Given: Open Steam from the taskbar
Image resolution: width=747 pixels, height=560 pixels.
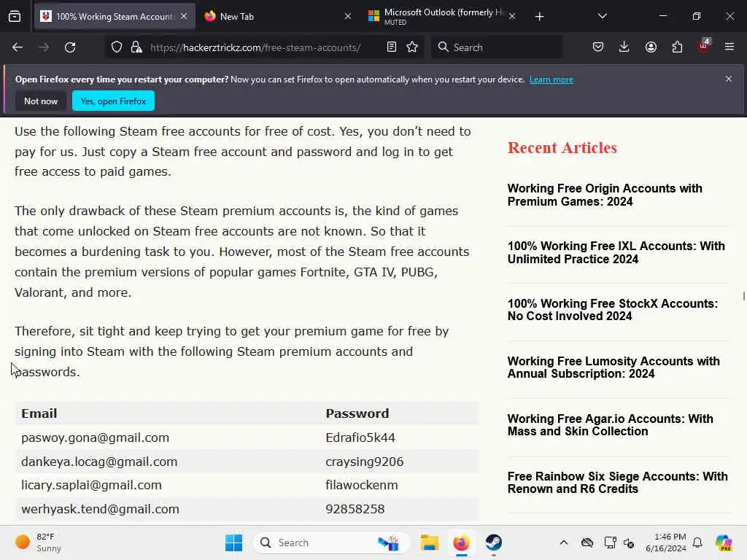Looking at the screenshot, I should 494,542.
